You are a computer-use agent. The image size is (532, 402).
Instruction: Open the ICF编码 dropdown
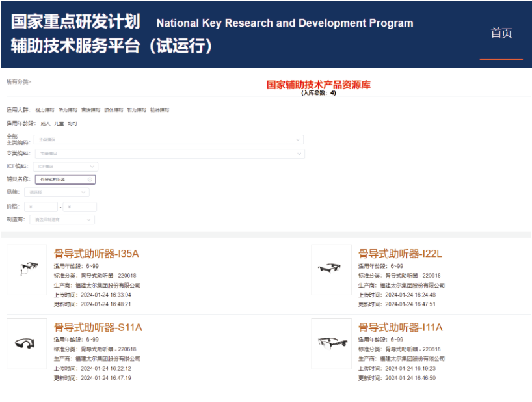(x=65, y=167)
